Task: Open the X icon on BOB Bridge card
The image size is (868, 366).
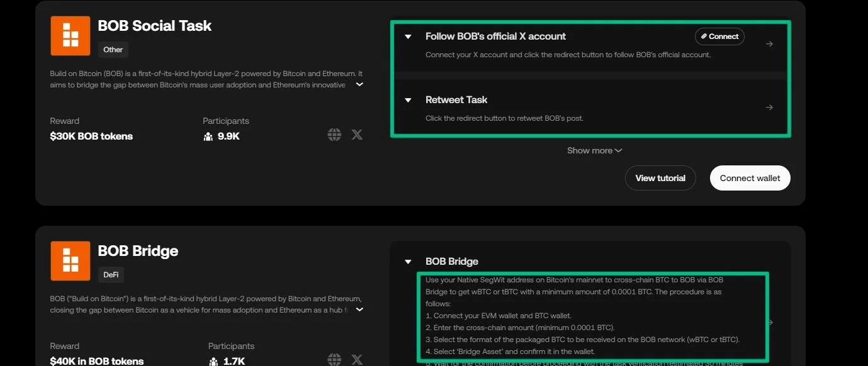Action: [357, 360]
